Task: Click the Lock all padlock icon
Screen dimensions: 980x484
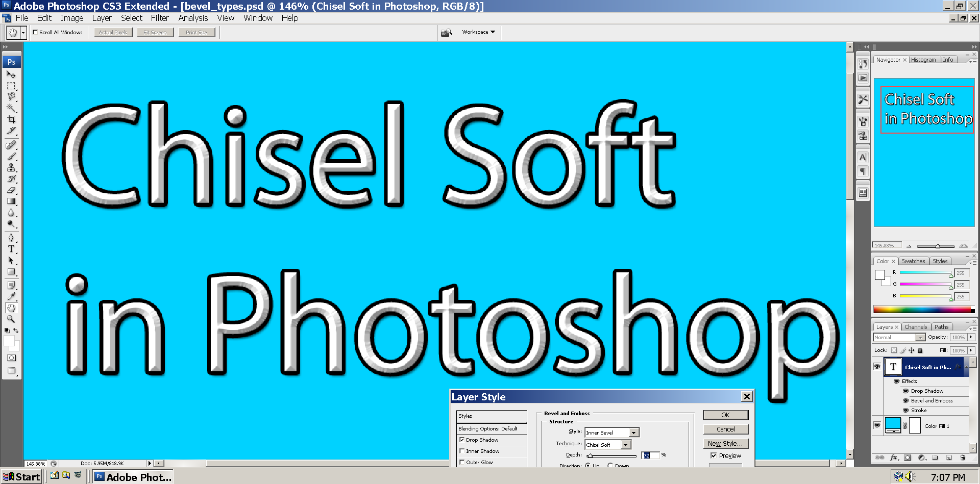Action: [920, 350]
